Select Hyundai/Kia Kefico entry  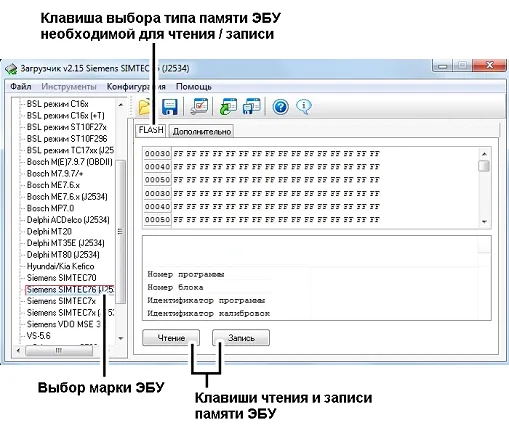coord(60,266)
